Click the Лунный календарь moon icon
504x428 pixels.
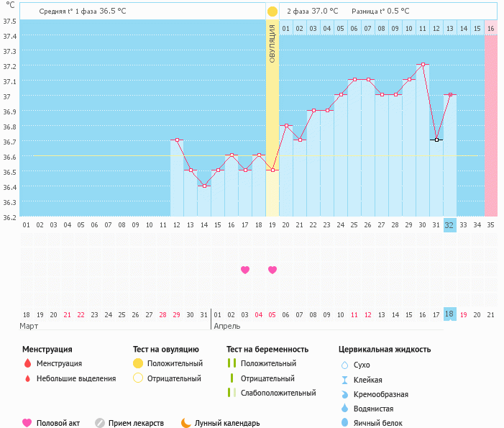tap(186, 423)
